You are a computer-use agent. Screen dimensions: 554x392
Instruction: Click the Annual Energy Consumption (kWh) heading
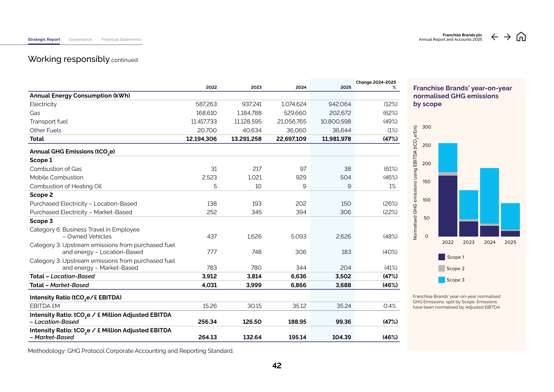(80, 96)
